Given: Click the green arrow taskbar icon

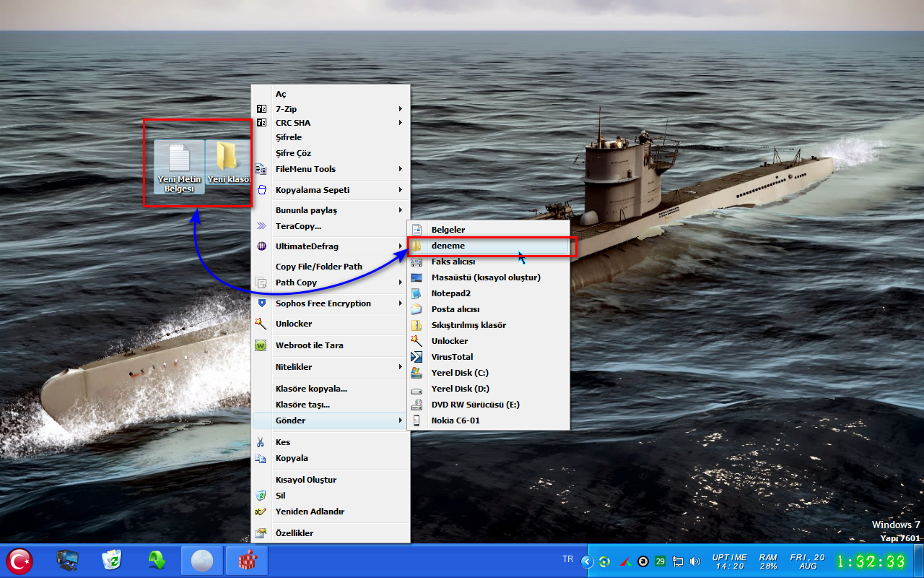Looking at the screenshot, I should (x=157, y=561).
